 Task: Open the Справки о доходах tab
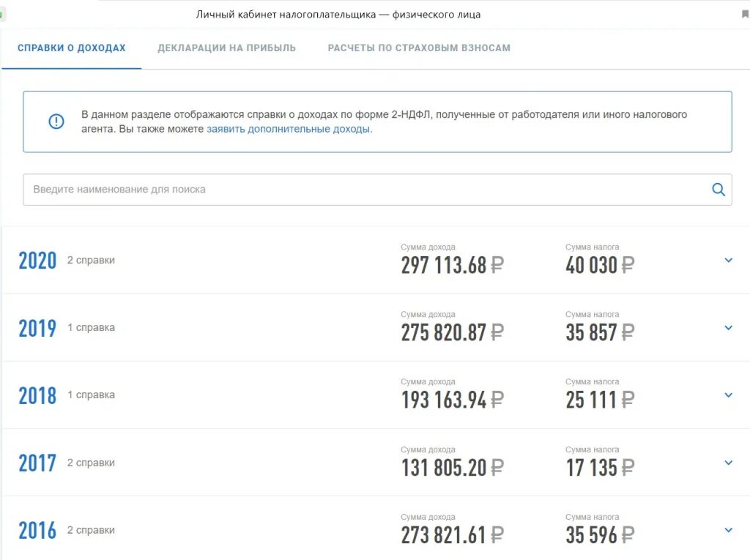[x=72, y=48]
